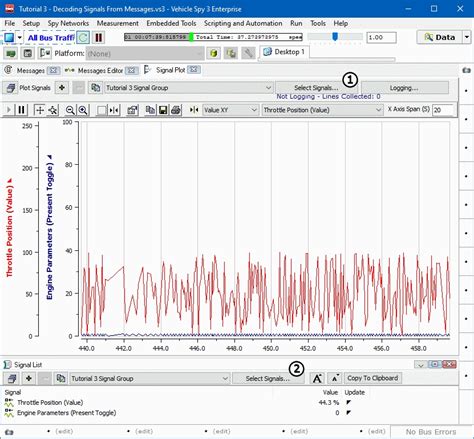Open the Tutorial 3 Signal Group dropdown in the plot toolbar

point(188,88)
